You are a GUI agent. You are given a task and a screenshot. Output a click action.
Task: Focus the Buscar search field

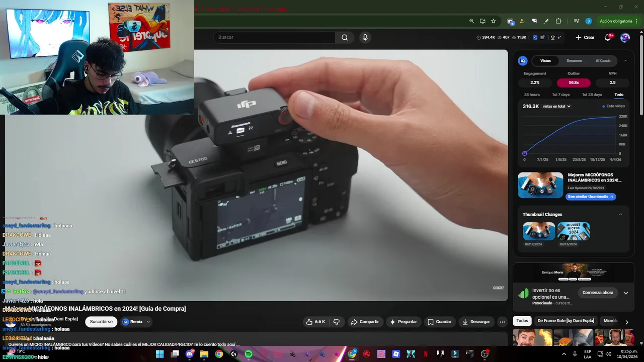pyautogui.click(x=274, y=37)
